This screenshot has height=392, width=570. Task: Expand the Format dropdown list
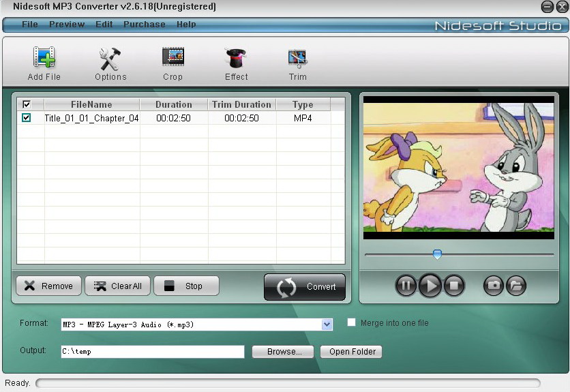click(327, 325)
